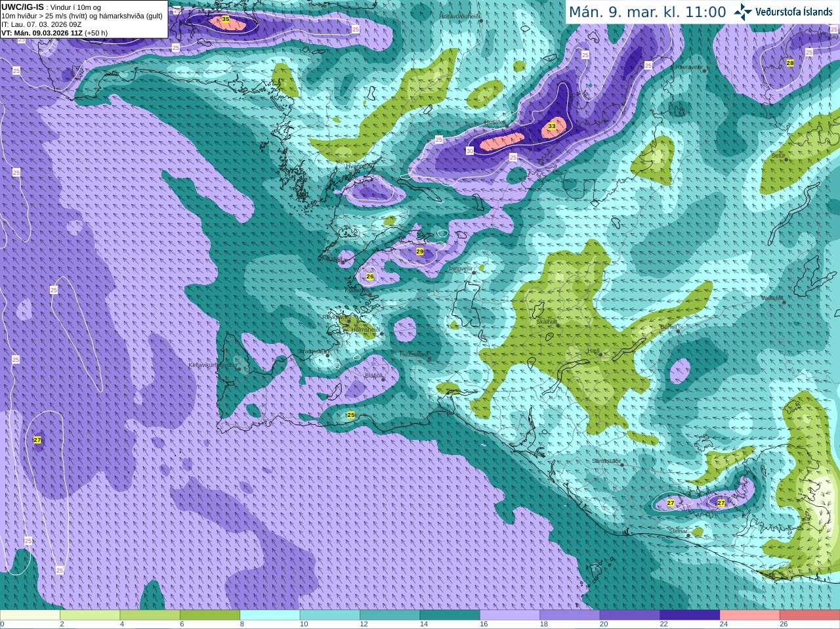This screenshot has width=840, height=629.
Task: Click the Hellisskarð station label
Action: [413, 355]
